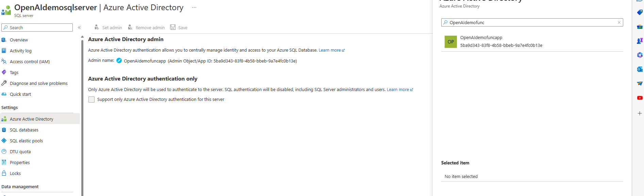Click Remove admin in the toolbar
This screenshot has height=196, width=644.
[146, 28]
